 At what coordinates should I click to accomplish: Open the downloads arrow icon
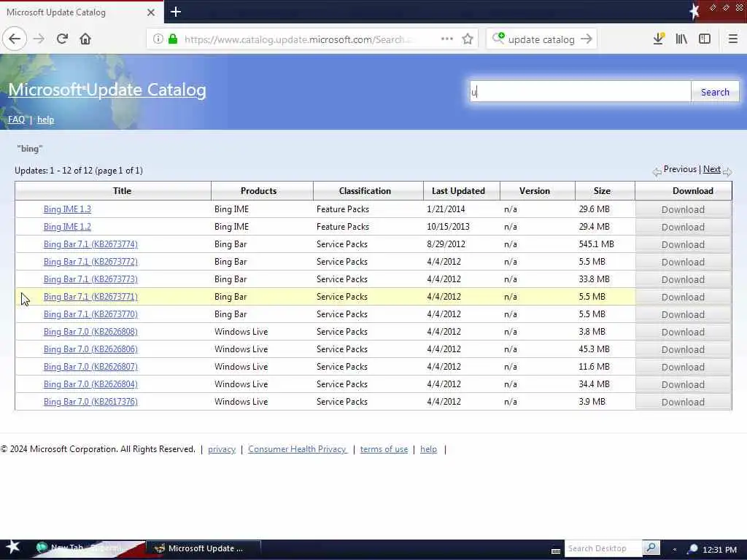[x=659, y=39]
